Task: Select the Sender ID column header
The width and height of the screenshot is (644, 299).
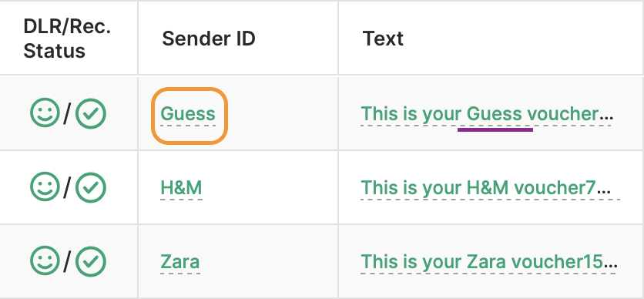Action: [209, 39]
